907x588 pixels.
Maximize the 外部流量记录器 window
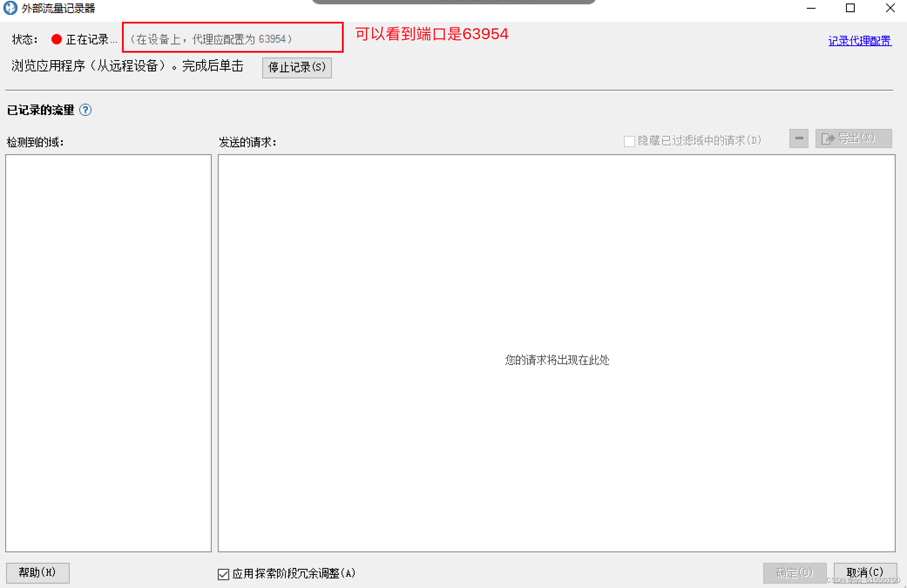(850, 8)
